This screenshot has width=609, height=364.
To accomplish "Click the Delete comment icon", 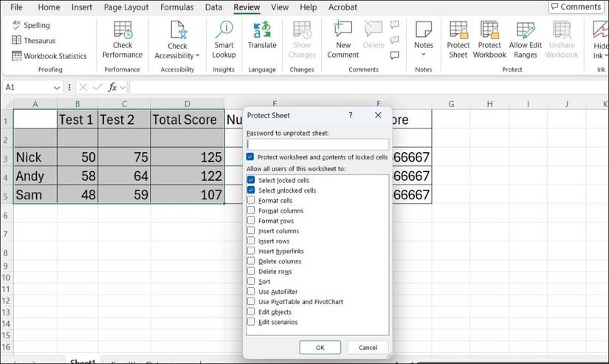I will click(x=374, y=30).
